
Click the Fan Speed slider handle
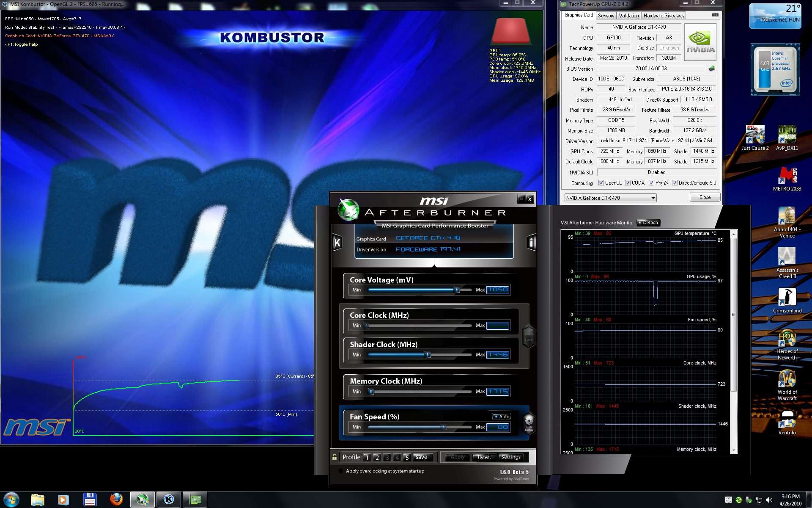(x=444, y=427)
